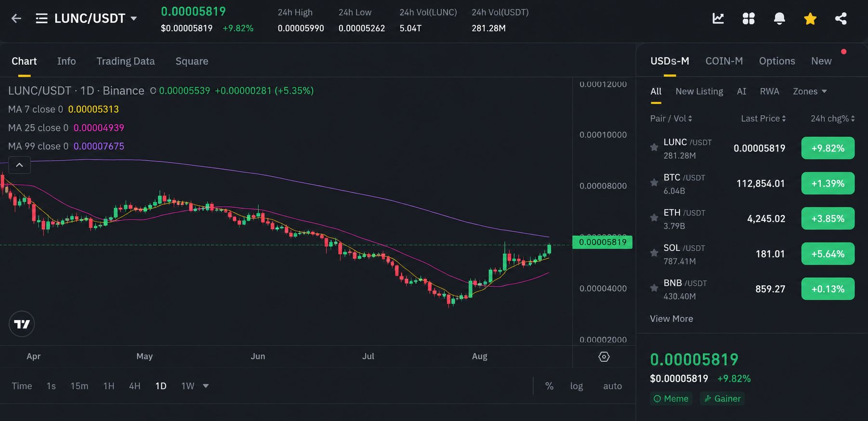Screen dimensions: 868x421
Task: Open price alerts bell icon
Action: click(779, 19)
